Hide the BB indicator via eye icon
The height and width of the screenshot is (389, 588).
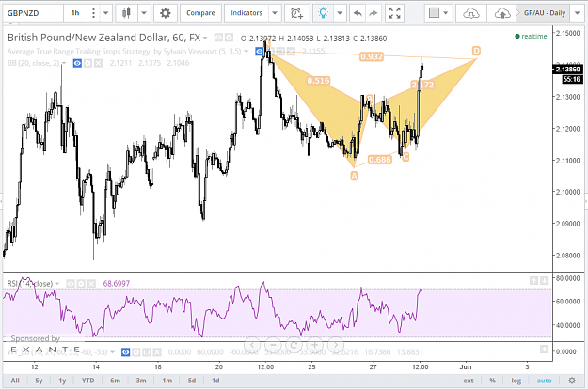point(77,63)
